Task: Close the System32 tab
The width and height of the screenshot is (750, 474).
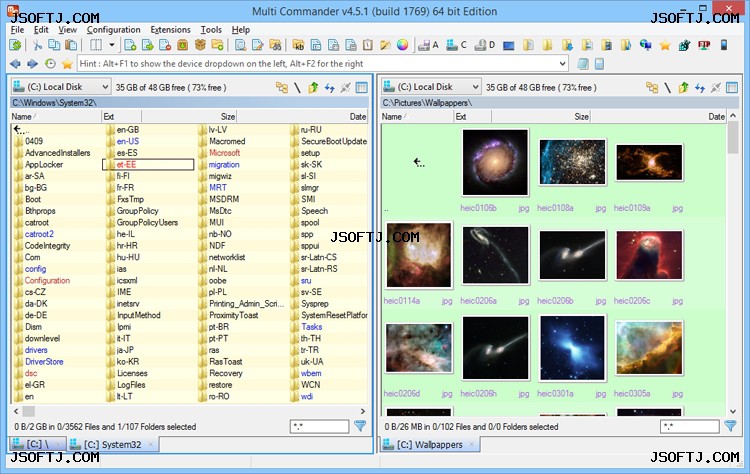Action: click(x=151, y=444)
